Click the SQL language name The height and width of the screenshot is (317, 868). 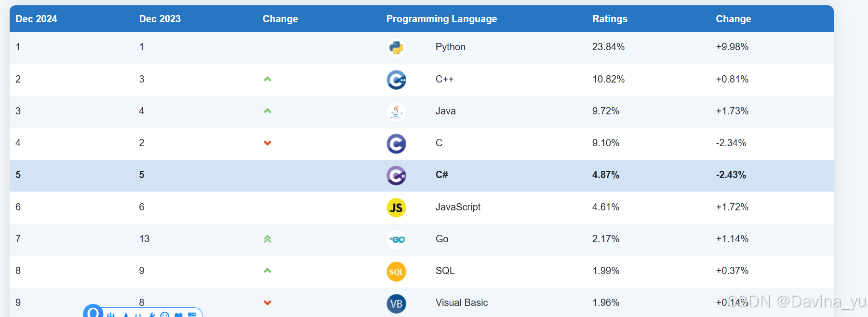click(x=445, y=271)
